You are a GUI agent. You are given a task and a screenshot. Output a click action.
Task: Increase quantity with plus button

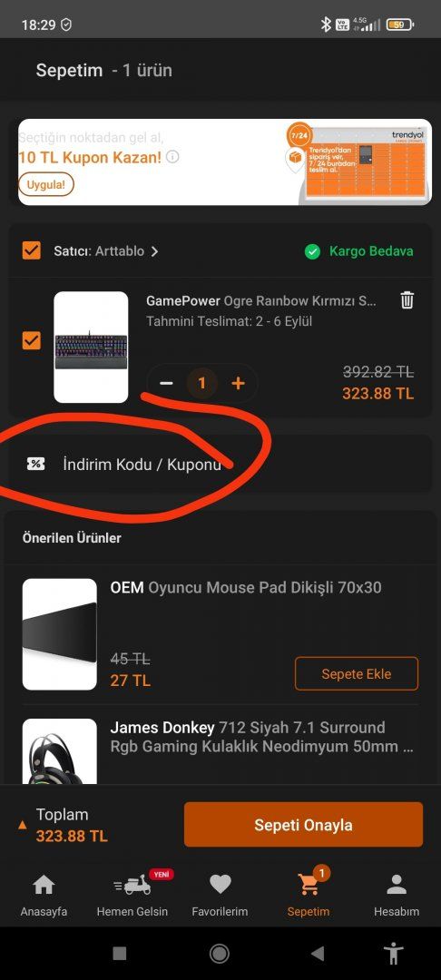238,383
